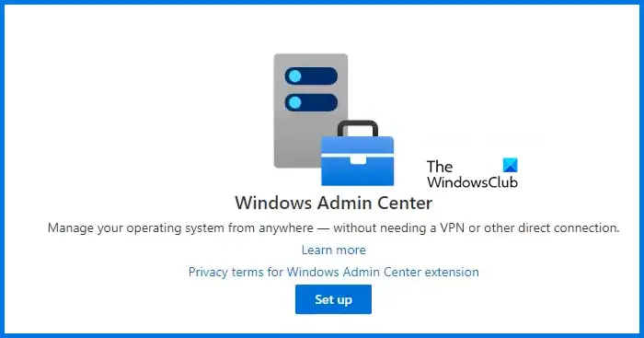
Task: Click the word VPN in the description
Action: (453, 227)
